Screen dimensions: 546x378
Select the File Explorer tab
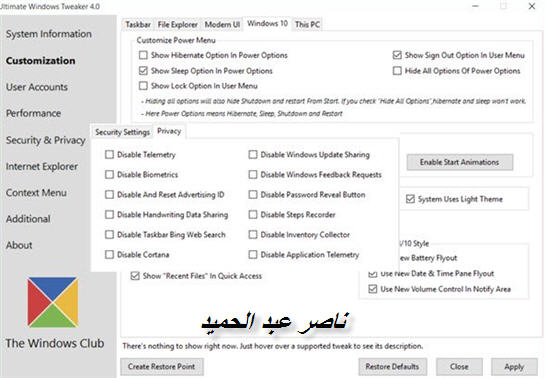178,25
